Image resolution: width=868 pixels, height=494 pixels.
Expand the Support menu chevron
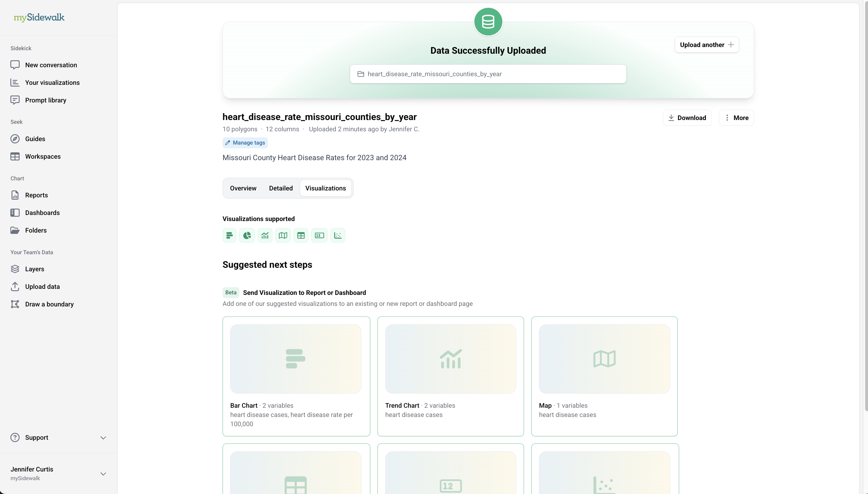point(104,438)
